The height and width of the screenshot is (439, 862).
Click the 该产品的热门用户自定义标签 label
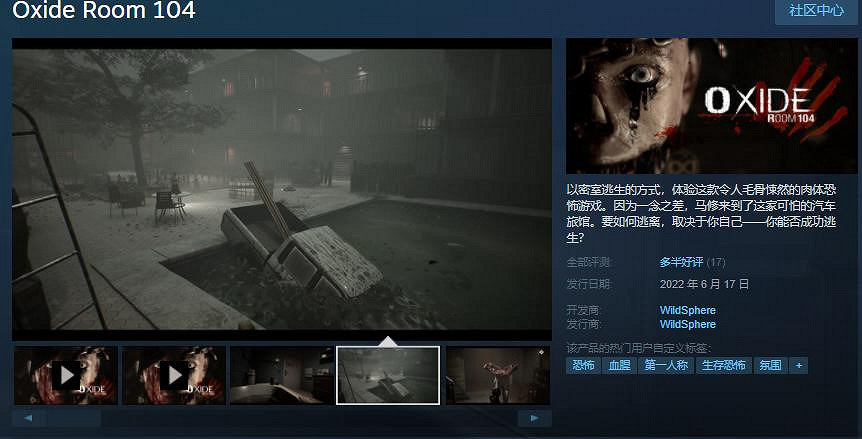point(638,348)
